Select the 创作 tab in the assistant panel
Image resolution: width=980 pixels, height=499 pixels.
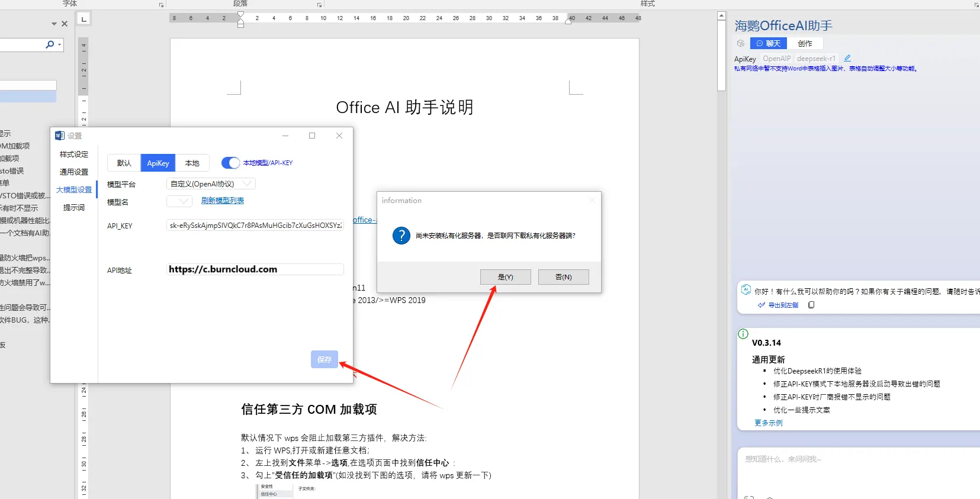805,43
